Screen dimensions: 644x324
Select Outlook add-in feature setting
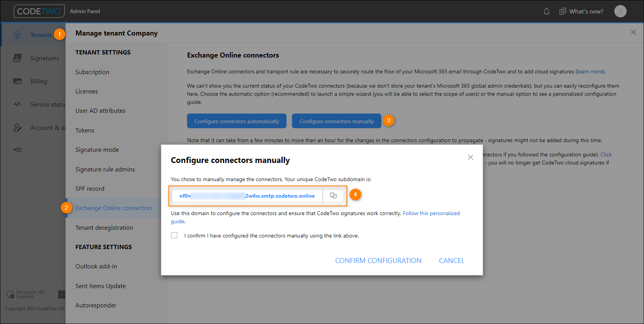pos(96,266)
